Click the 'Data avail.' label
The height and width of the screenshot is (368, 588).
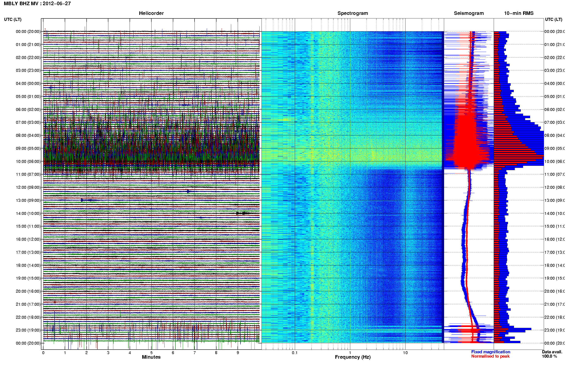pyautogui.click(x=552, y=352)
